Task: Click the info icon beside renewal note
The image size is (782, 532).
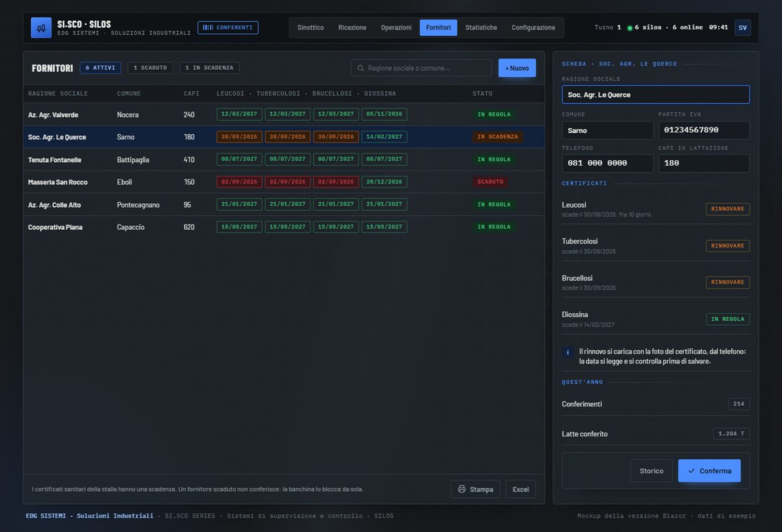Action: (x=568, y=352)
